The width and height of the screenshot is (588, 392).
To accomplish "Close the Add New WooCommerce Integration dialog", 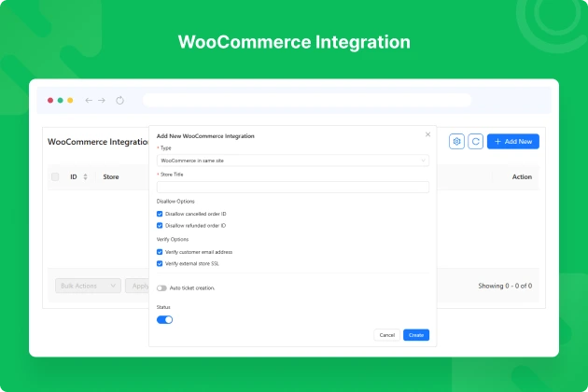I will [x=427, y=134].
